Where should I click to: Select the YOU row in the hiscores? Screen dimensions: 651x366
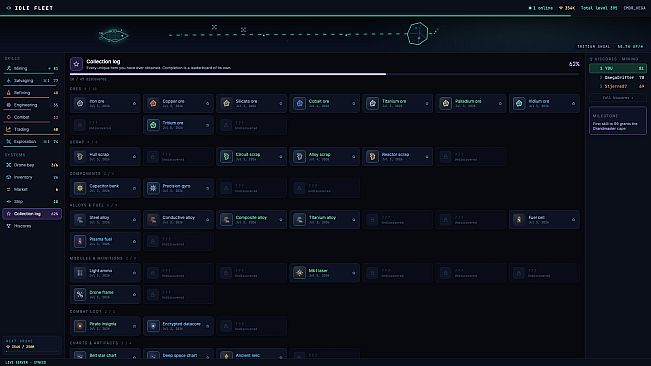pyautogui.click(x=618, y=68)
